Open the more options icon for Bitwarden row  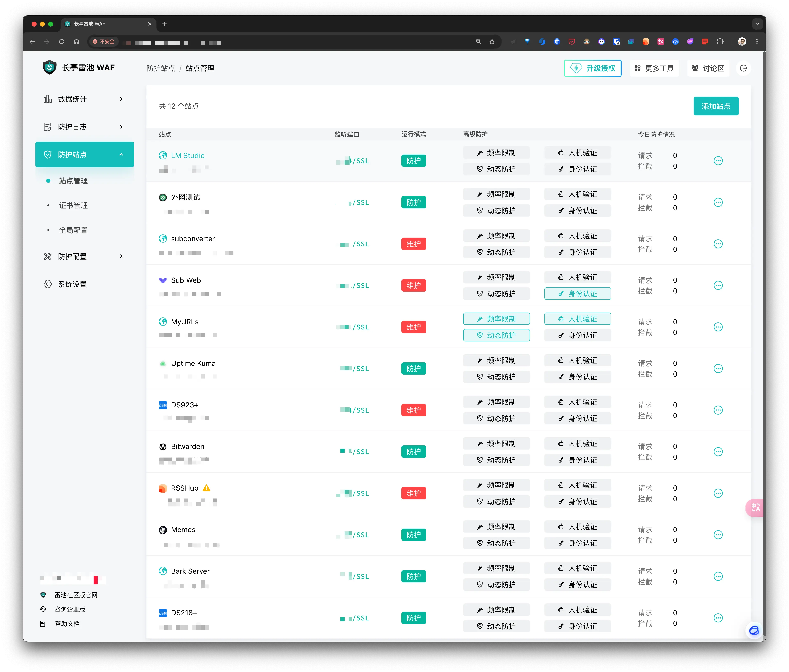pos(718,452)
